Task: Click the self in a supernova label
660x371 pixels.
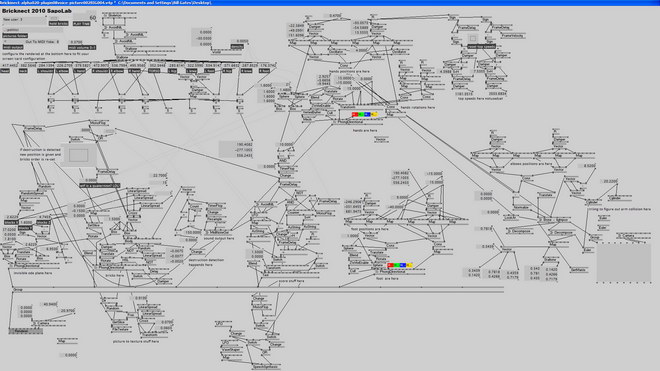Action: (x=100, y=185)
